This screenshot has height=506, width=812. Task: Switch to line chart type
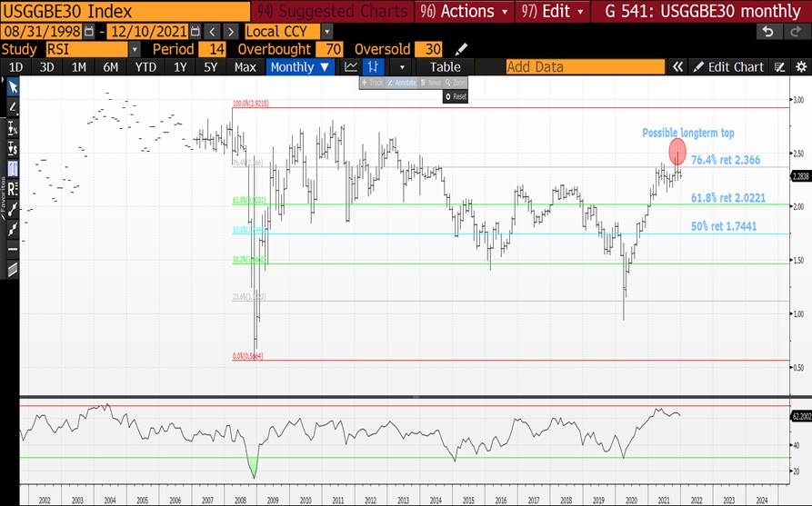(x=351, y=67)
